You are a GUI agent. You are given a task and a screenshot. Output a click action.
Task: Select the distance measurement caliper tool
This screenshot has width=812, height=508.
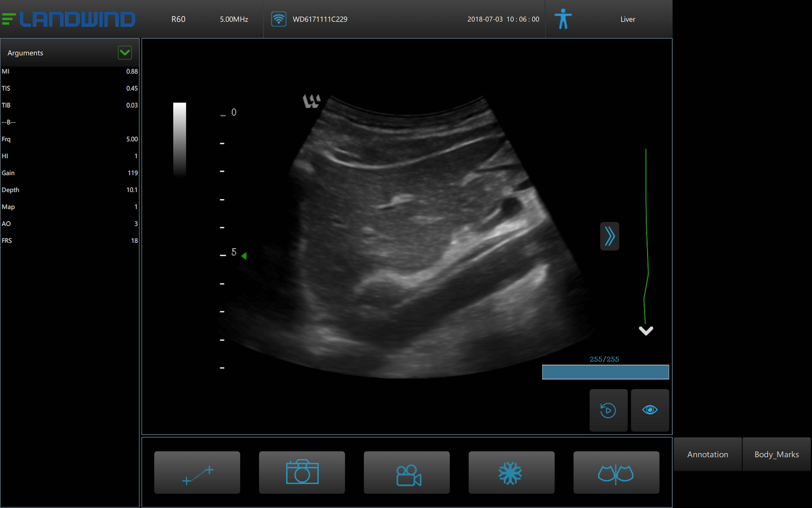click(x=197, y=472)
